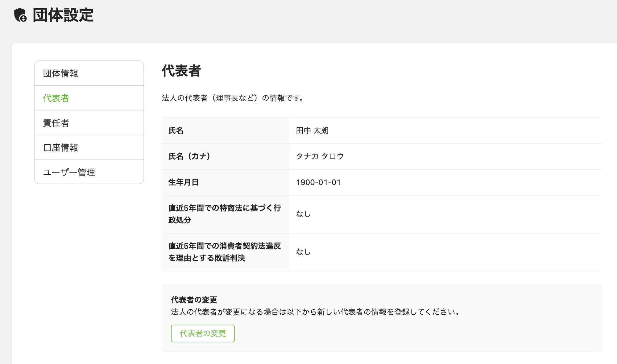Select the name value 田中 太朗
The width and height of the screenshot is (617, 364).
tap(312, 130)
